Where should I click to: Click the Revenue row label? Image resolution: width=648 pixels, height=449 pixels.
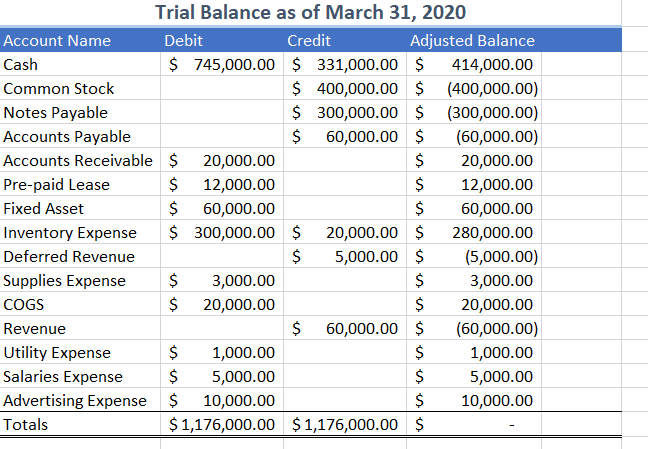(x=80, y=328)
